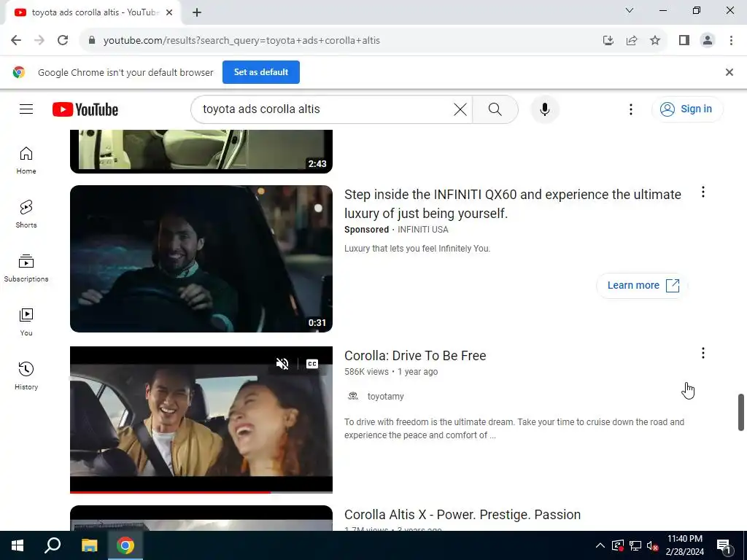747x560 pixels.
Task: Click the Corolla video description text
Action: 514,429
